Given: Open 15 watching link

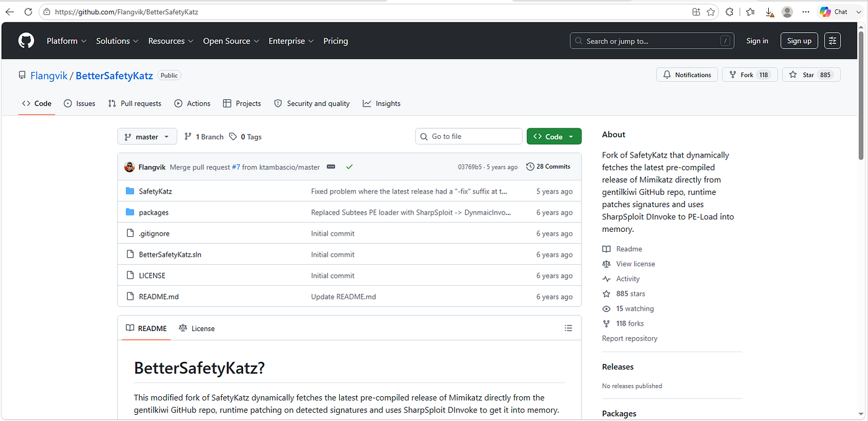Looking at the screenshot, I should (x=635, y=308).
